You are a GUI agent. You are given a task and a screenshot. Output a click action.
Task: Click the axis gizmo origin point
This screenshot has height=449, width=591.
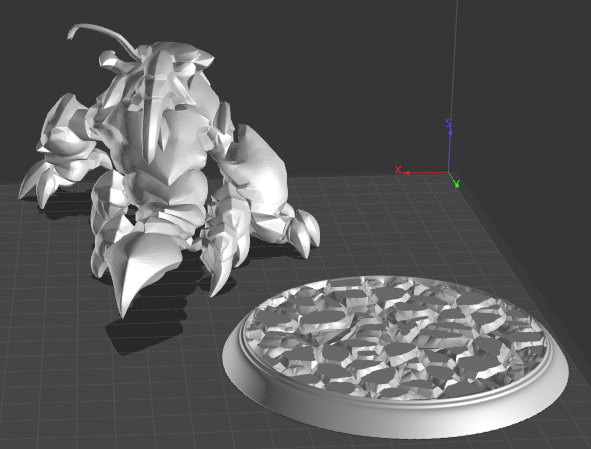(448, 172)
